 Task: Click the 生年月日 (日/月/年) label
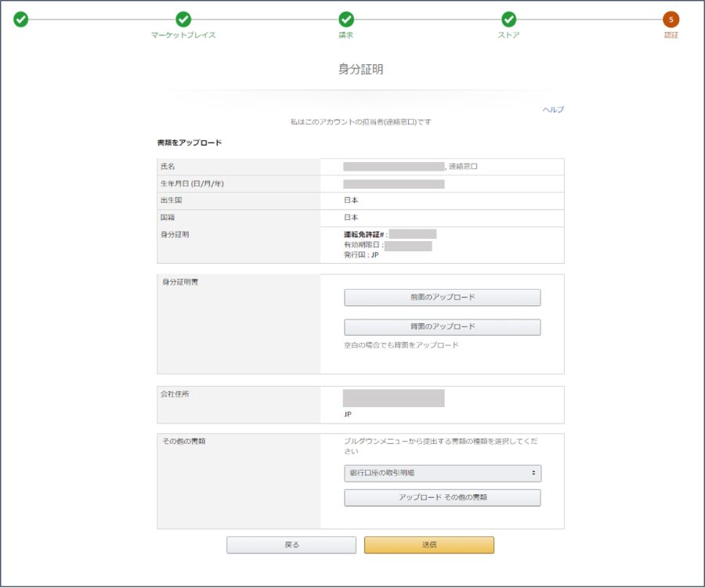click(192, 183)
